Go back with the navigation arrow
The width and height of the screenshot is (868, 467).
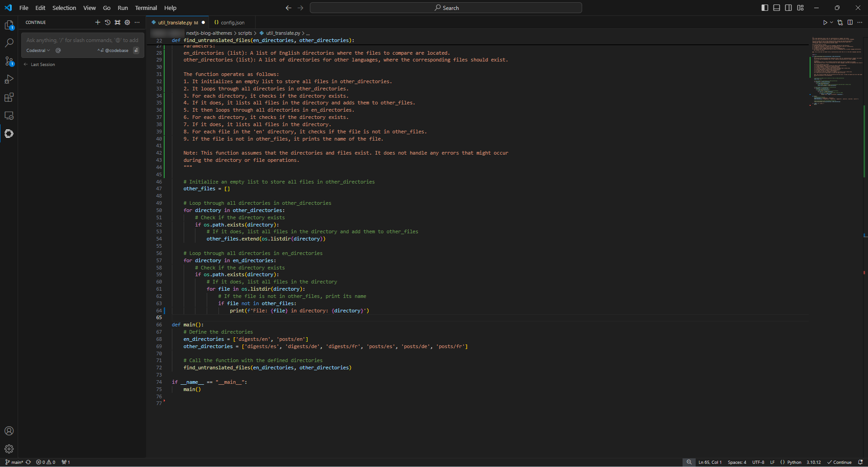pos(289,8)
